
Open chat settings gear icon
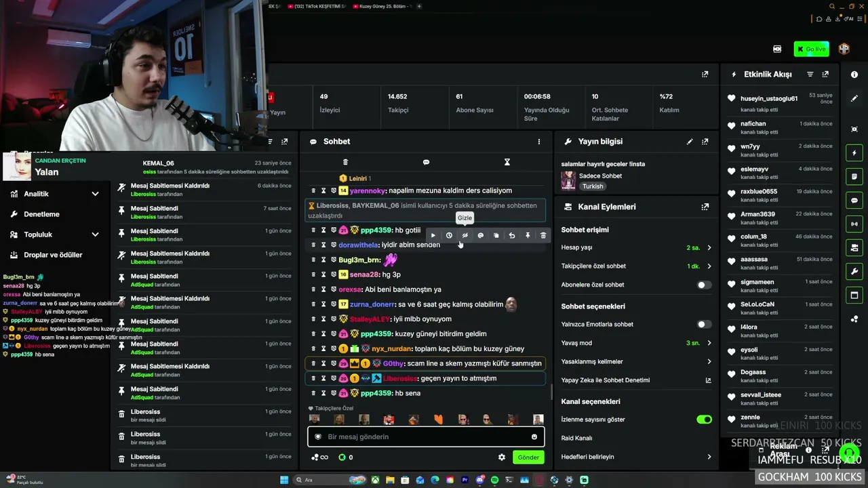tap(502, 457)
